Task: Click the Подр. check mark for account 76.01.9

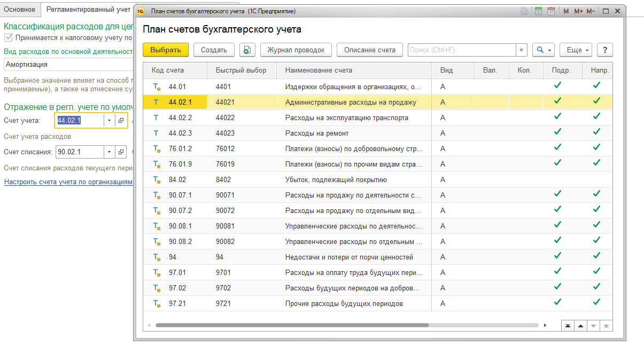Action: [557, 163]
